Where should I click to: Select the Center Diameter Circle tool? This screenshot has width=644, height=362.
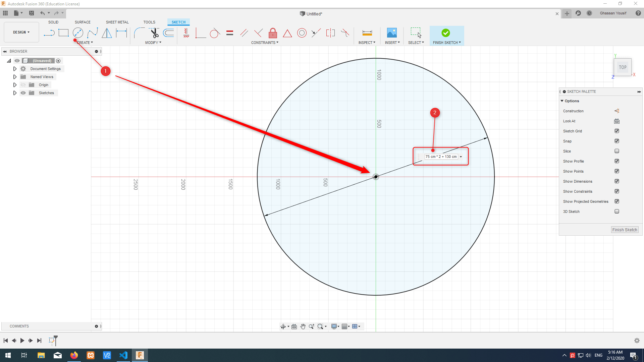78,33
